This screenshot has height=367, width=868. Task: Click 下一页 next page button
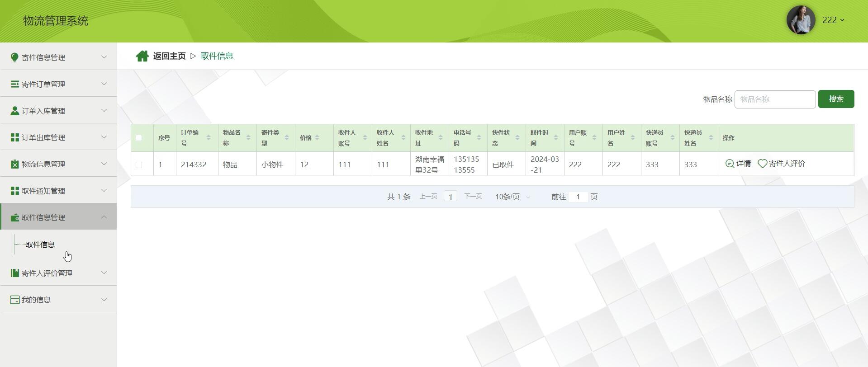pos(473,196)
